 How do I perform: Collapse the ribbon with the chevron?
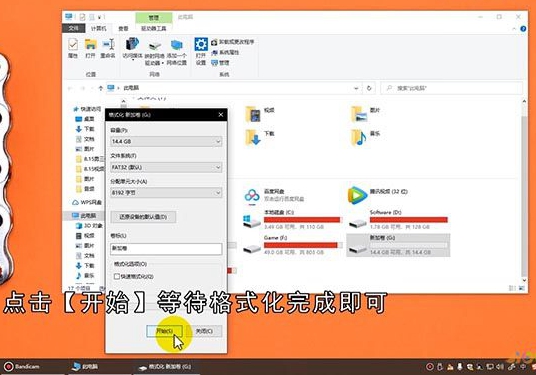[x=514, y=29]
